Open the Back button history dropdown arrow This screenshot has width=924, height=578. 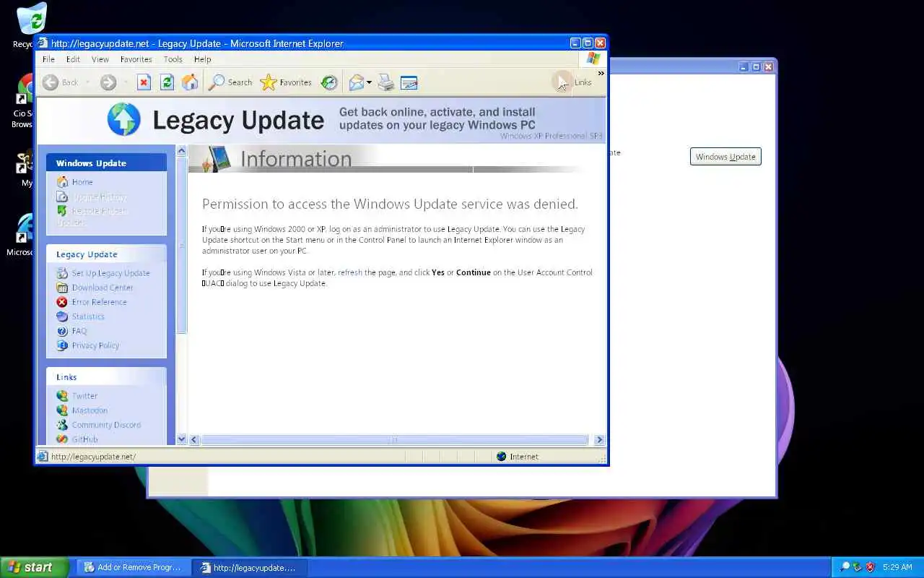(x=87, y=82)
